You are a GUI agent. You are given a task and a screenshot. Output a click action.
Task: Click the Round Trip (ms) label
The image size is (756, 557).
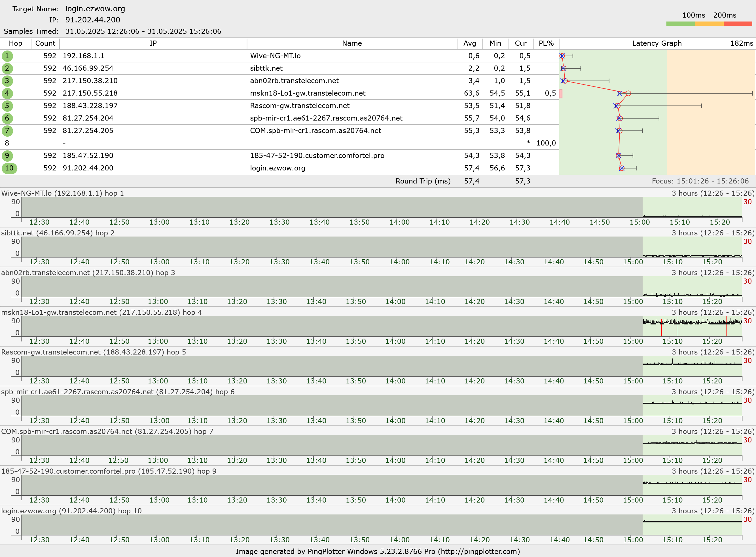(423, 182)
